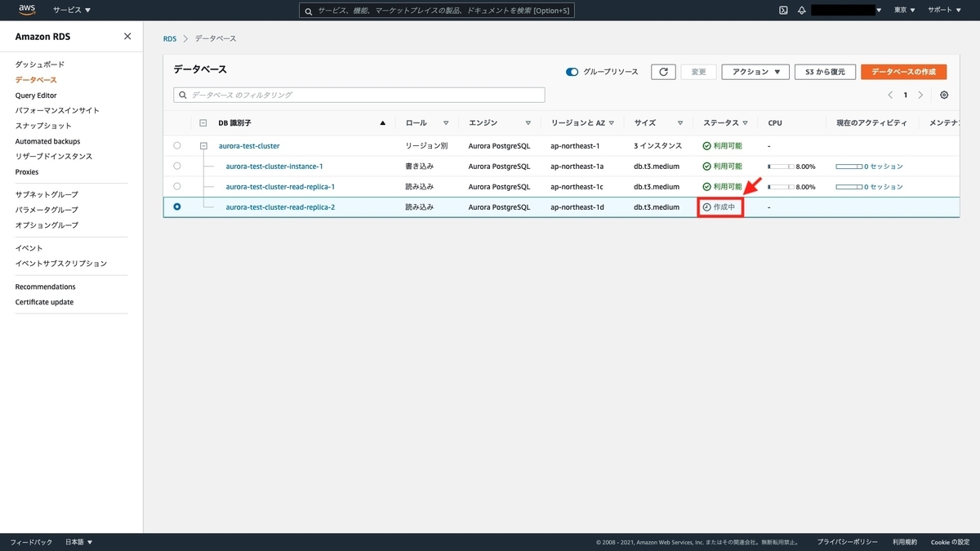Open the aurora-test-cluster link
Image resolution: width=980 pixels, height=551 pixels.
[249, 146]
